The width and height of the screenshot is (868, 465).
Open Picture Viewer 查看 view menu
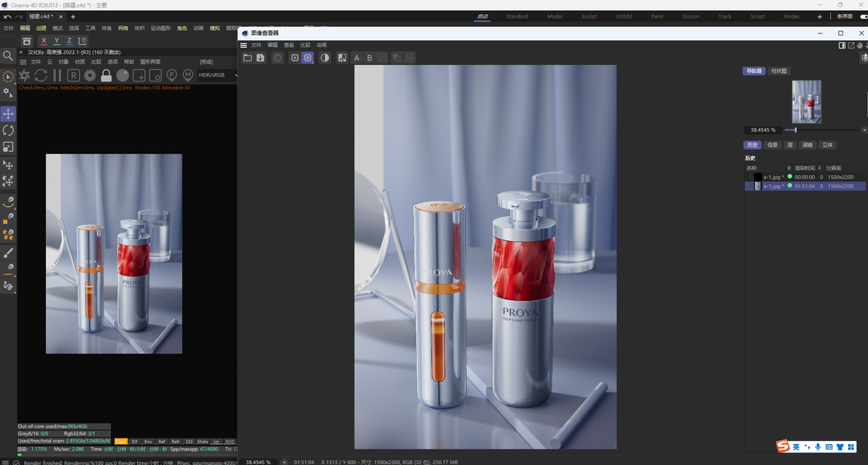tap(289, 46)
